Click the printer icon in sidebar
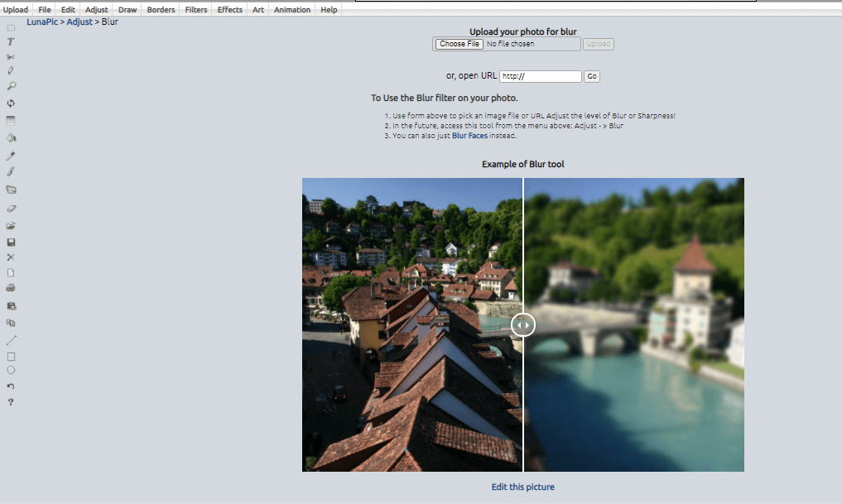Screen dimensions: 842x504 [11, 288]
